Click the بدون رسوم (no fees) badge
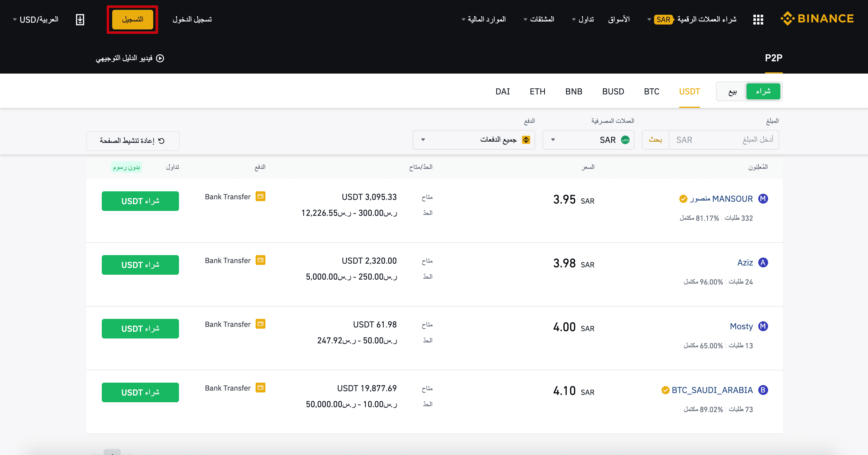This screenshot has height=455, width=868. (x=126, y=167)
